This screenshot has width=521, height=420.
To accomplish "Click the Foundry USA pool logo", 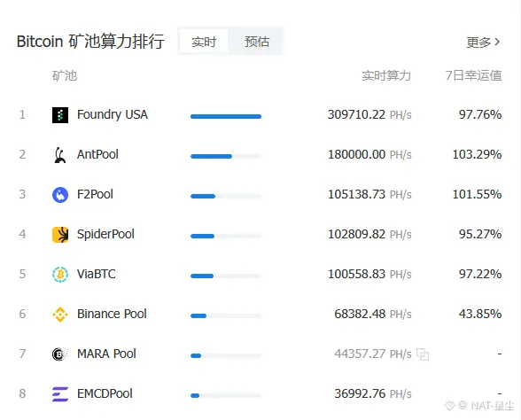I will click(x=60, y=115).
